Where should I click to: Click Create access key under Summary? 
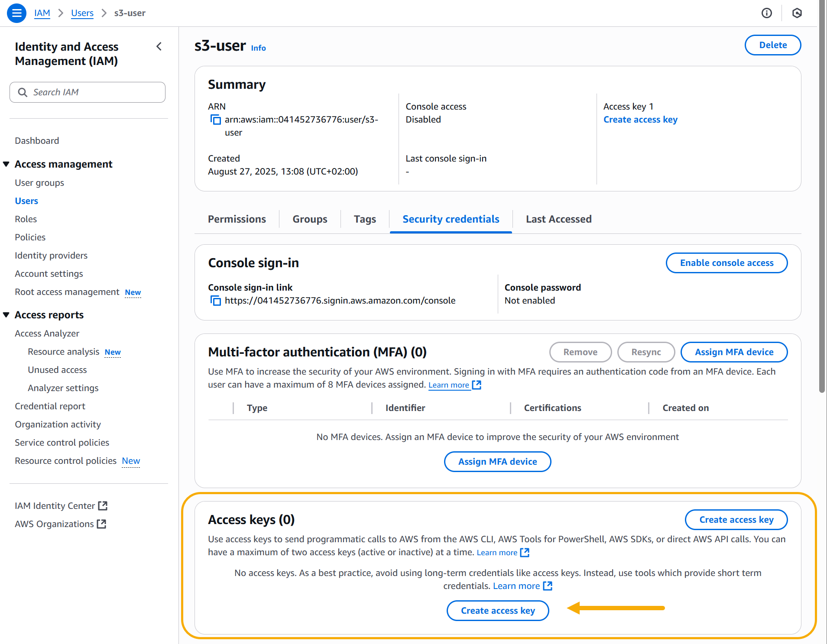[640, 120]
